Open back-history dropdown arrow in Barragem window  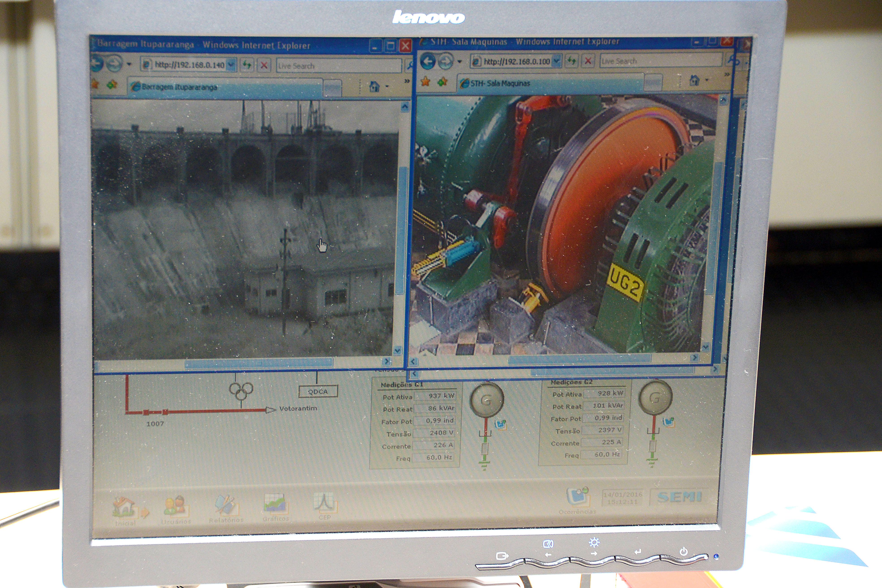point(129,64)
